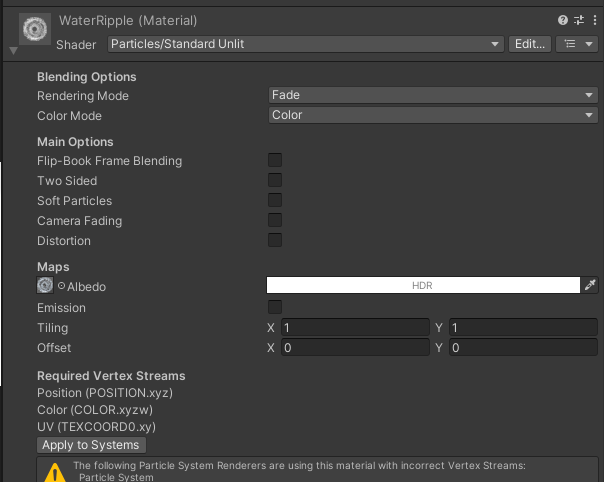Screen dimensions: 604x482
Task: Click the Offset label
Action: pos(54,348)
